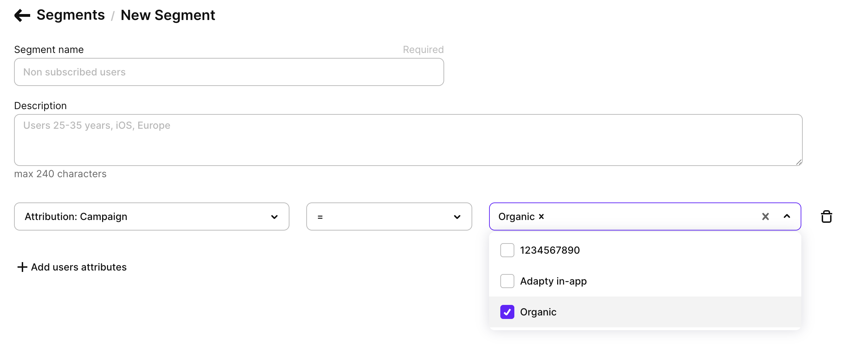Viewport: 868px width, 360px height.
Task: Delete the condition using the trash icon
Action: click(x=827, y=216)
